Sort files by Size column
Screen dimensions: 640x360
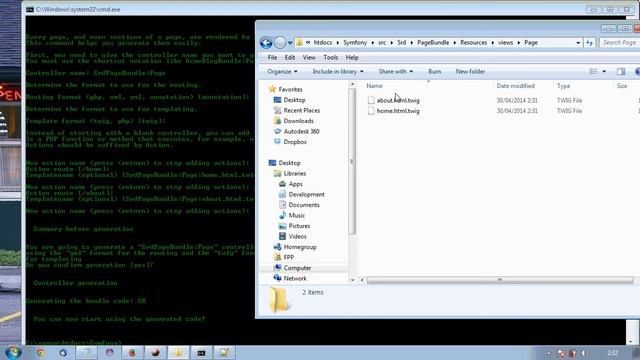point(622,86)
